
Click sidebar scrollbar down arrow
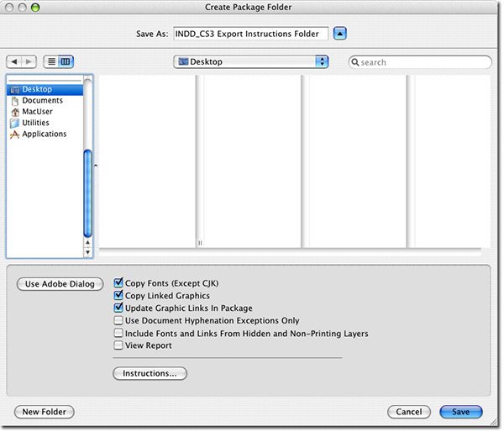click(x=87, y=252)
